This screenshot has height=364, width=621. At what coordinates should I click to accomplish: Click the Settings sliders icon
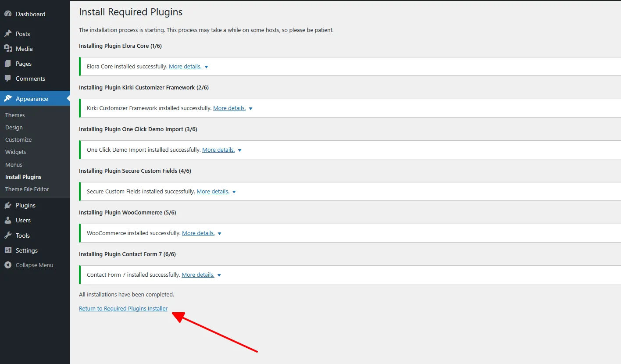(8, 250)
